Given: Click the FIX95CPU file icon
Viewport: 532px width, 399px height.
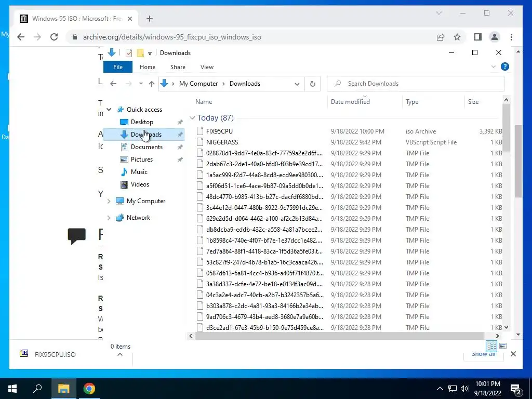Looking at the screenshot, I should click(x=200, y=131).
